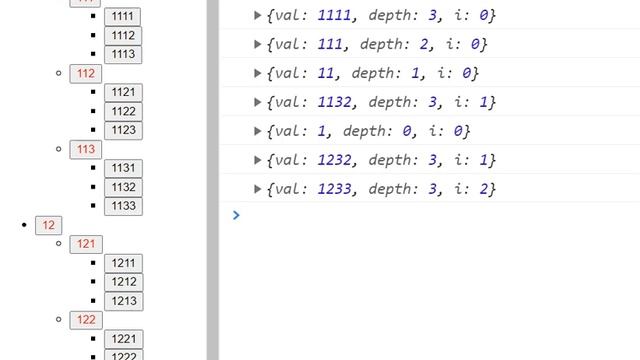Image resolution: width=640 pixels, height=360 pixels.
Task: Expand console object with val 111
Action: (258, 44)
